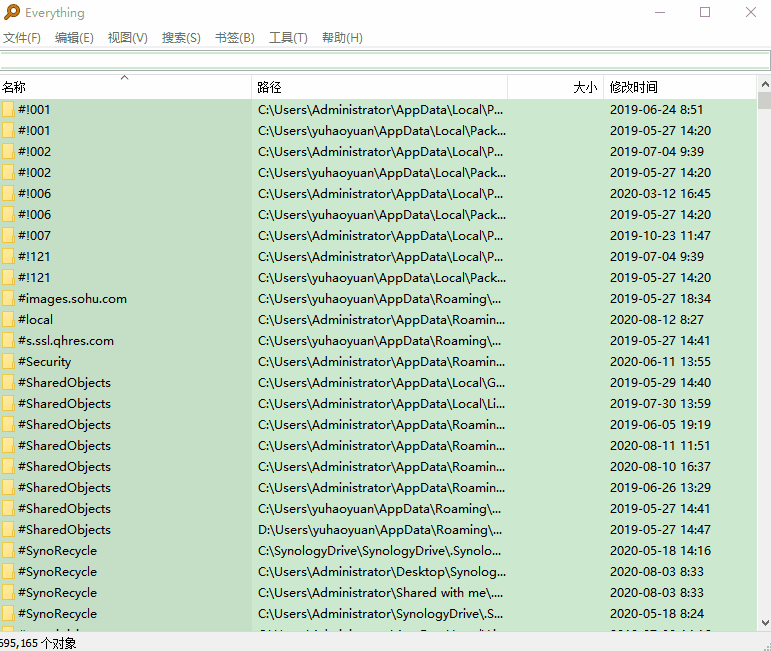Sort by the 路径 column header
Viewport: 771px width, 651px height.
[x=379, y=87]
